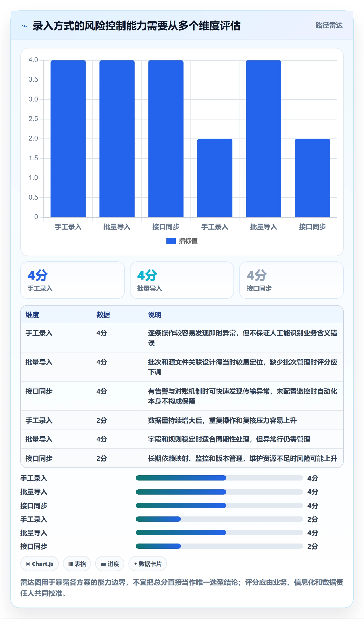Click the 进度 tag chip
This screenshot has height=619, width=364.
pyautogui.click(x=110, y=564)
